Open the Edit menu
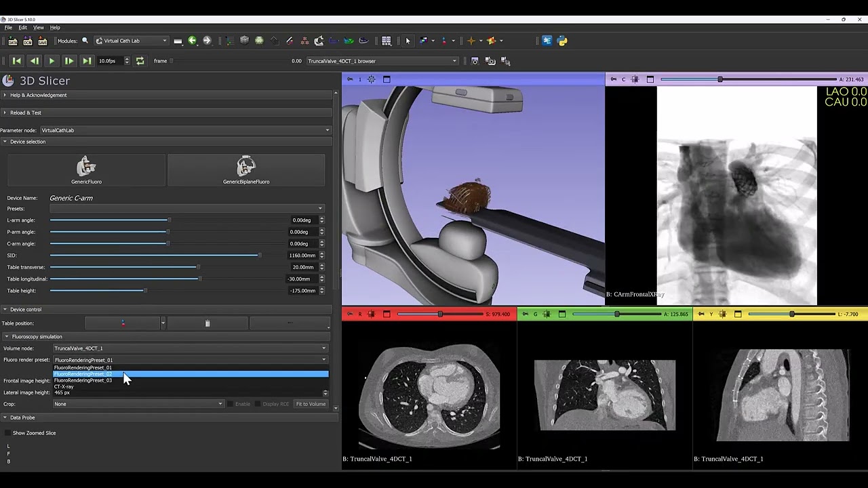The image size is (868, 488). coord(23,28)
